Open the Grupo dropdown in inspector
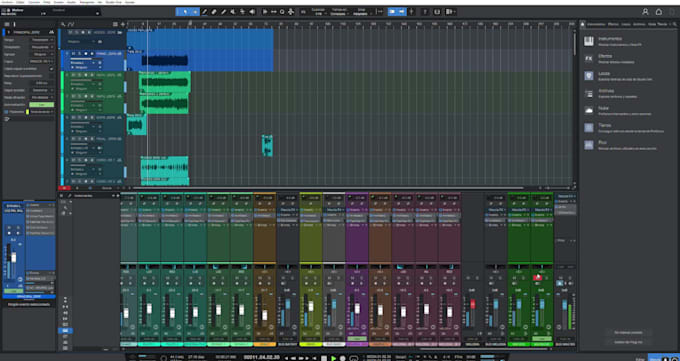The width and height of the screenshot is (680, 361). pos(42,54)
